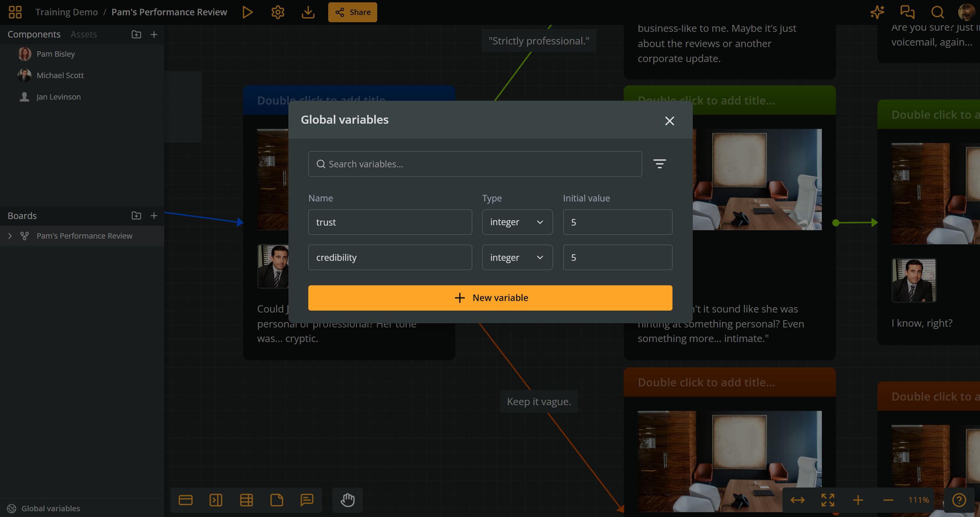Image resolution: width=980 pixels, height=517 pixels.
Task: Download the project using the export icon
Action: 308,12
